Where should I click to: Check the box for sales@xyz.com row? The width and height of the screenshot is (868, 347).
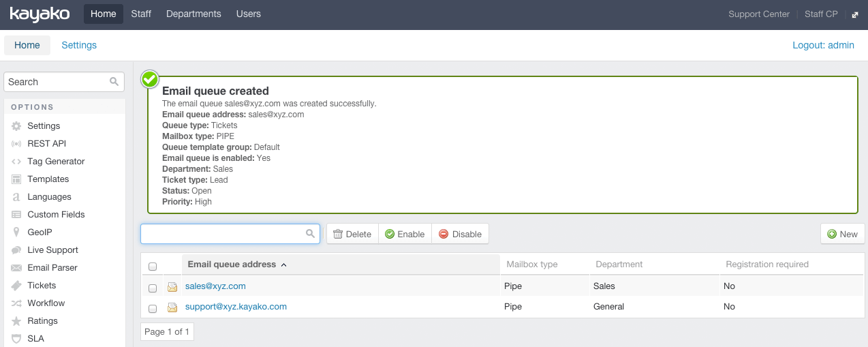tap(153, 288)
